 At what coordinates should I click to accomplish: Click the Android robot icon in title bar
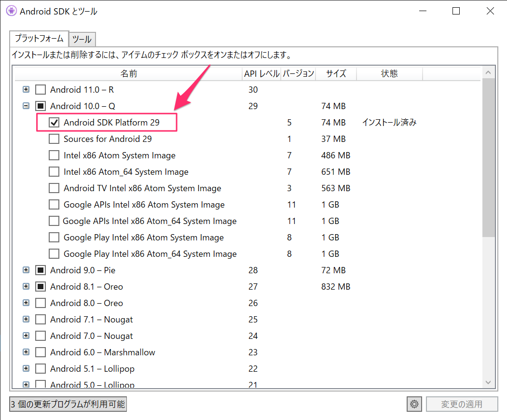tap(11, 11)
